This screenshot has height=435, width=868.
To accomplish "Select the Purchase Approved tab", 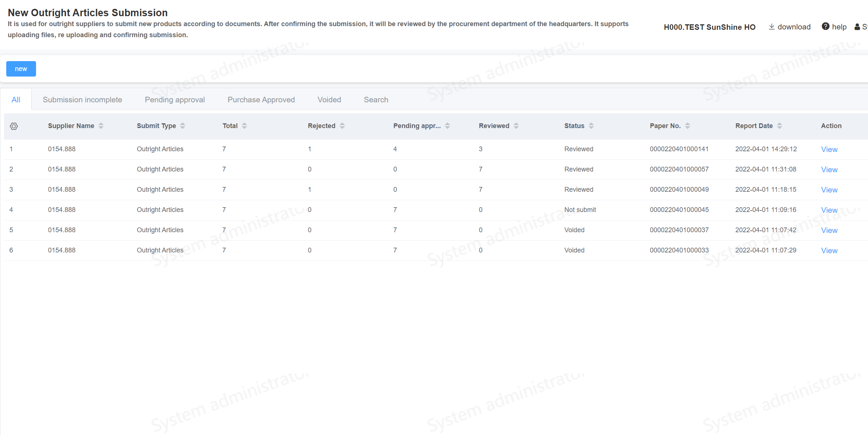I will [x=261, y=100].
